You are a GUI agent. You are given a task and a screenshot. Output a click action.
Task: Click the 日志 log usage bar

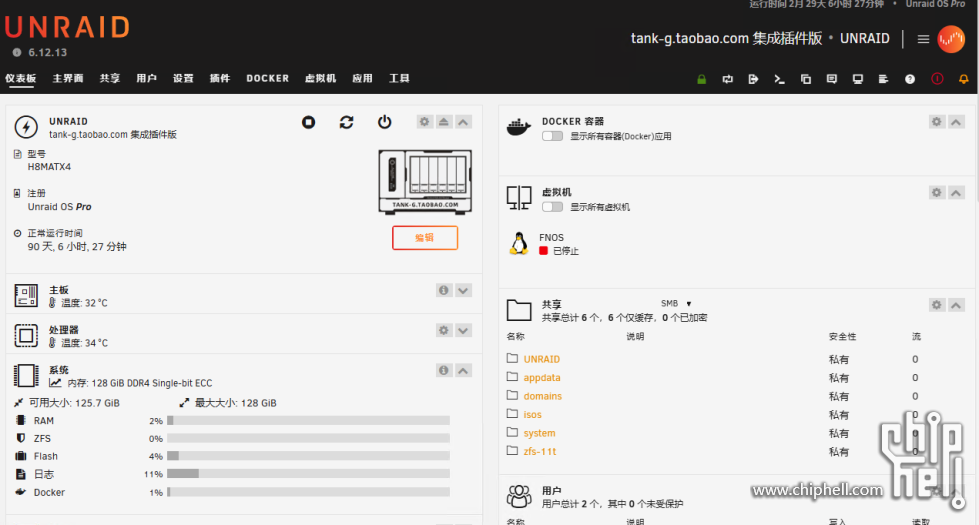tap(308, 474)
